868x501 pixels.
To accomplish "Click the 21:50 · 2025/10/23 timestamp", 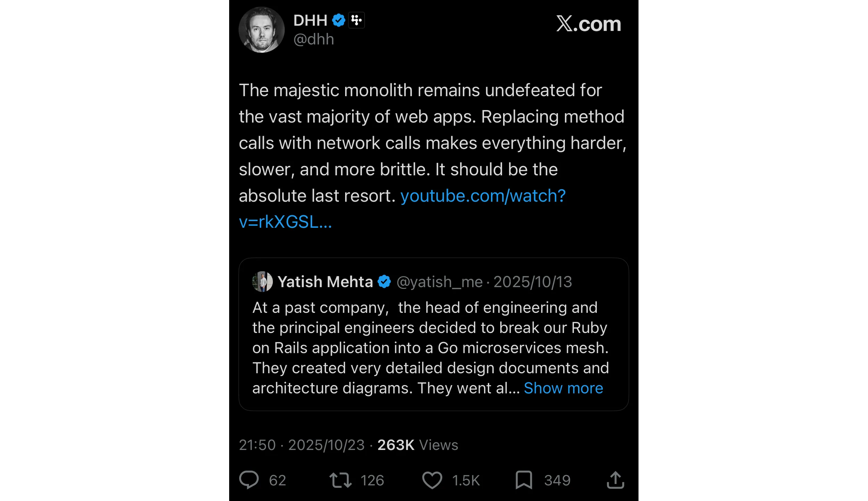I will tap(302, 445).
